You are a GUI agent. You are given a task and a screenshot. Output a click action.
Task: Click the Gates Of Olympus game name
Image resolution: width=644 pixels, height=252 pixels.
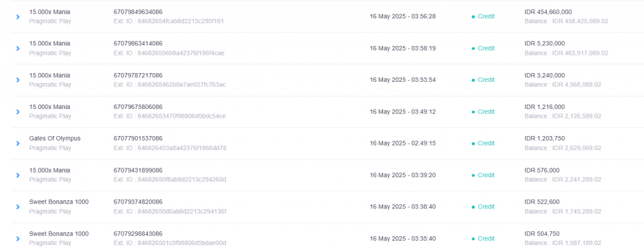click(x=55, y=139)
